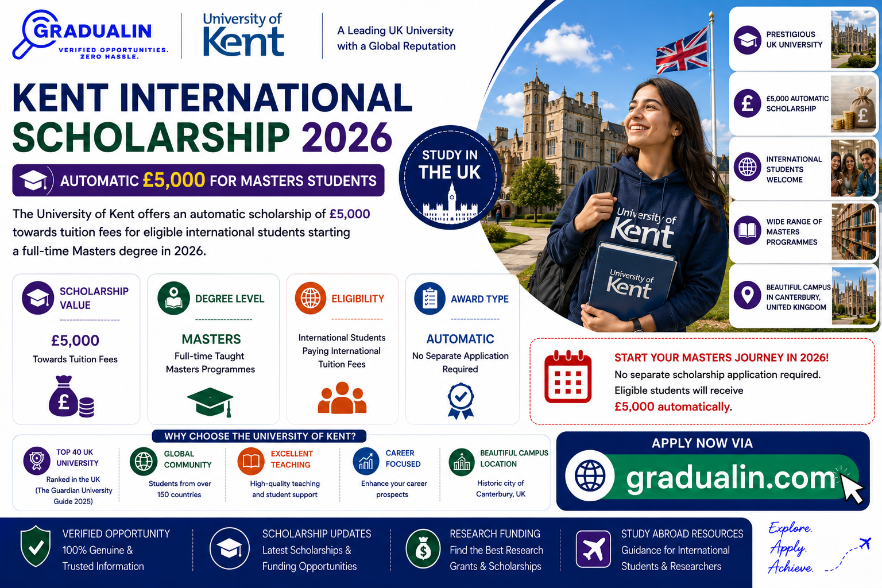
Task: Click the Scholarship Updates cap icon
Action: tap(230, 548)
